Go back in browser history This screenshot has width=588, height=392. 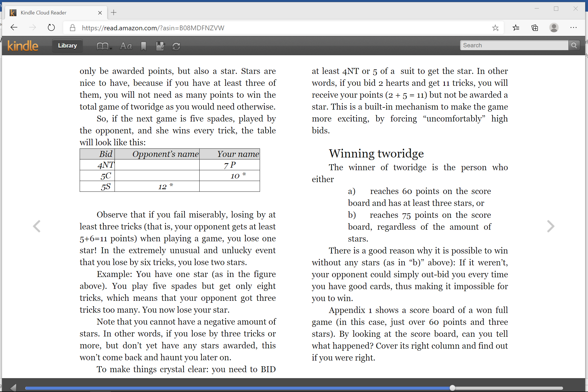click(x=14, y=27)
